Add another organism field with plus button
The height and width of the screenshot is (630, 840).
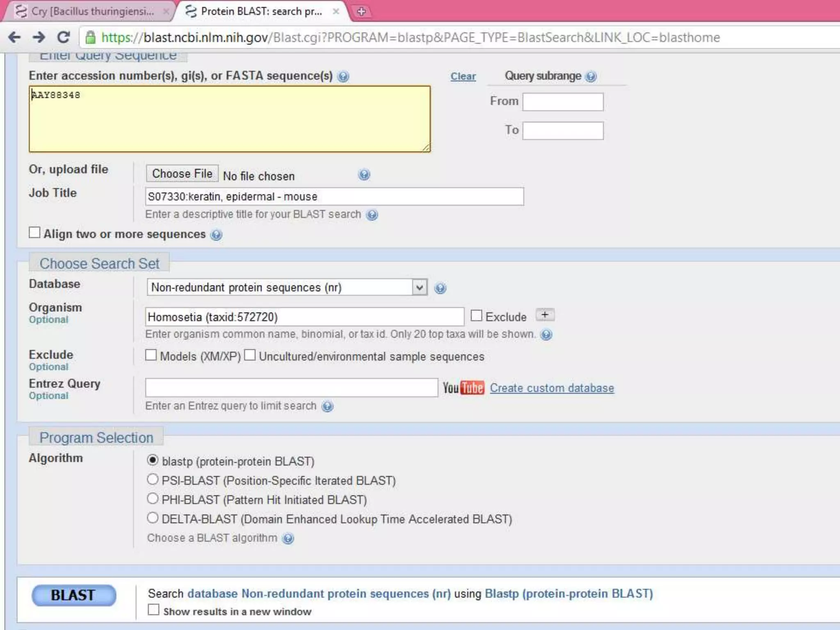tap(545, 315)
